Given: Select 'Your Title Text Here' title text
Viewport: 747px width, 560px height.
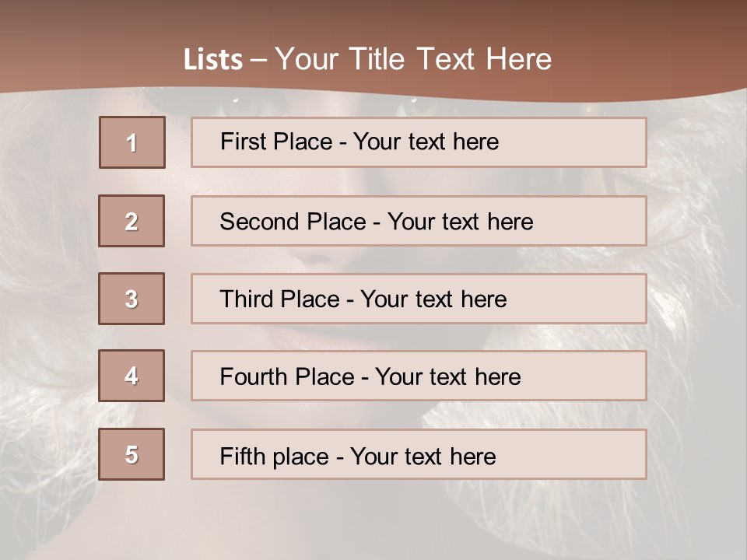Looking at the screenshot, I should pyautogui.click(x=413, y=60).
